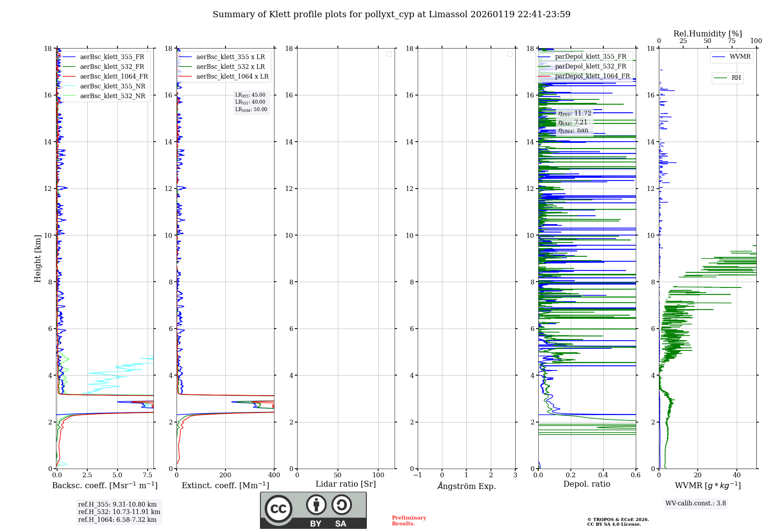Click the LR values annotation box
Image resolution: width=783 pixels, height=532 pixels.
pos(251,102)
